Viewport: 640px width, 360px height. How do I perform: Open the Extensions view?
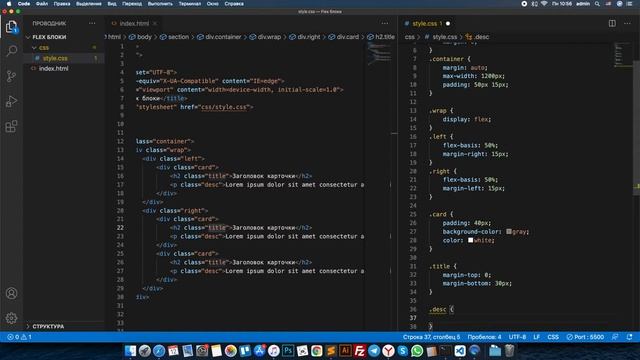tap(11, 126)
